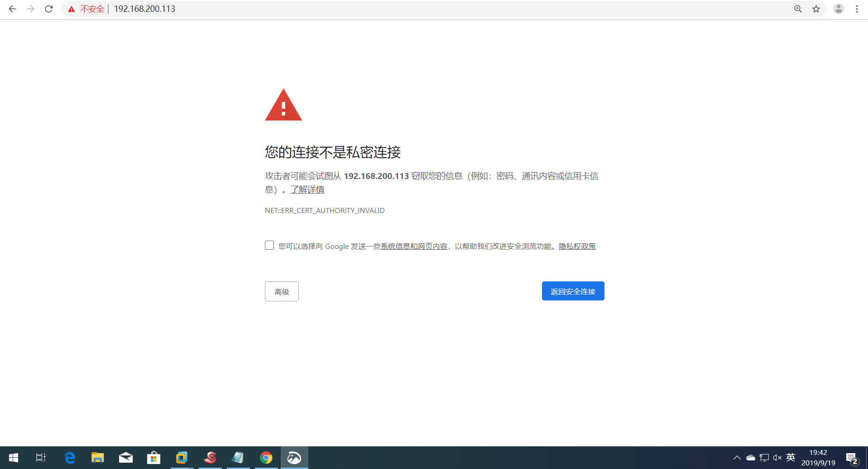Click the NET::ERR_CERT_AUTHORITY_INVALID error code
This screenshot has height=469, width=868.
[325, 210]
